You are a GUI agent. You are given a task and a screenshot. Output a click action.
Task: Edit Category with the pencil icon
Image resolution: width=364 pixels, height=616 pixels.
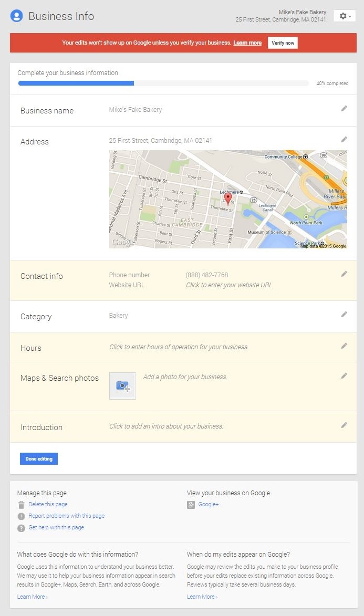(344, 315)
